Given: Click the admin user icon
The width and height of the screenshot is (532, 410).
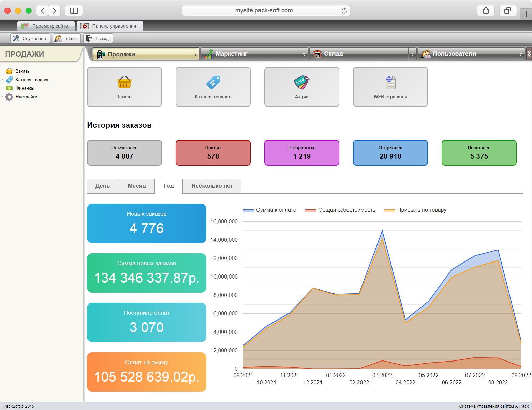Looking at the screenshot, I should [x=58, y=38].
